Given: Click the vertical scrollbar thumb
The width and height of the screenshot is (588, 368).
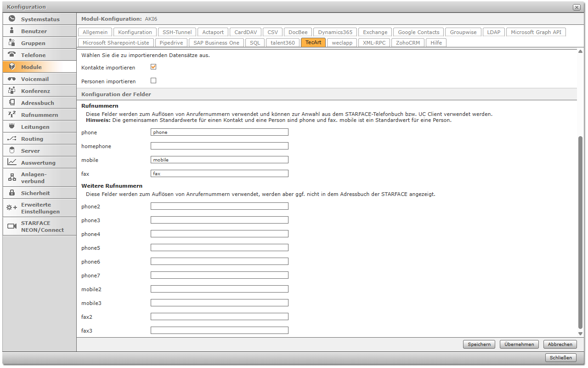Looking at the screenshot, I should [580, 232].
